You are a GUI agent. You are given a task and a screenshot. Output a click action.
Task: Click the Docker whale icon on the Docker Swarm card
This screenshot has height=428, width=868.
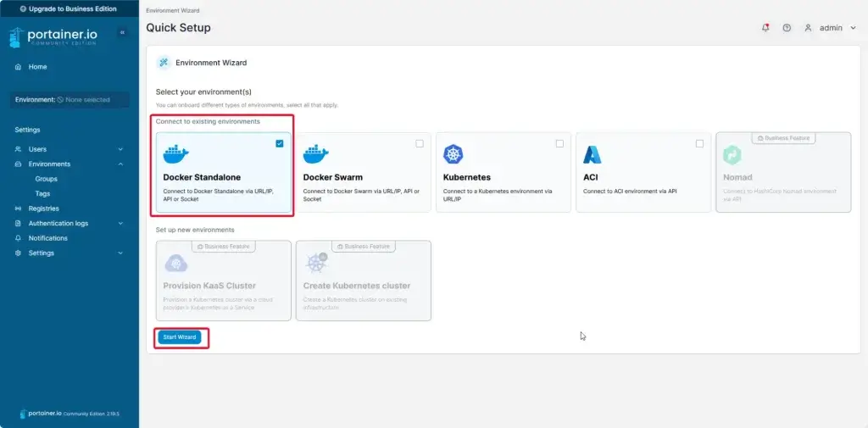tap(316, 154)
